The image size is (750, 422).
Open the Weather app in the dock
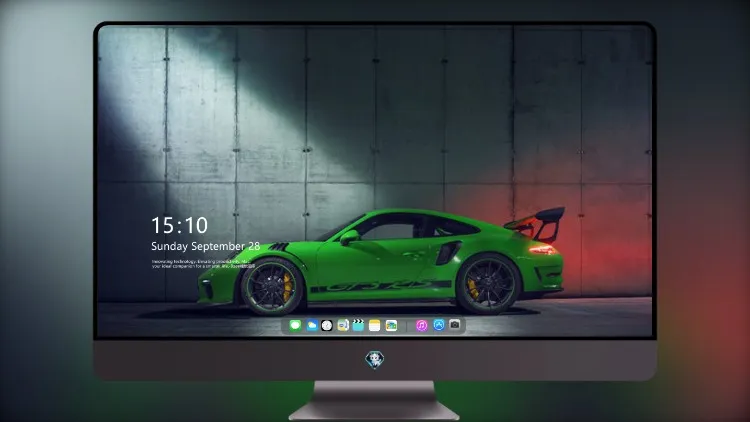[x=311, y=326]
